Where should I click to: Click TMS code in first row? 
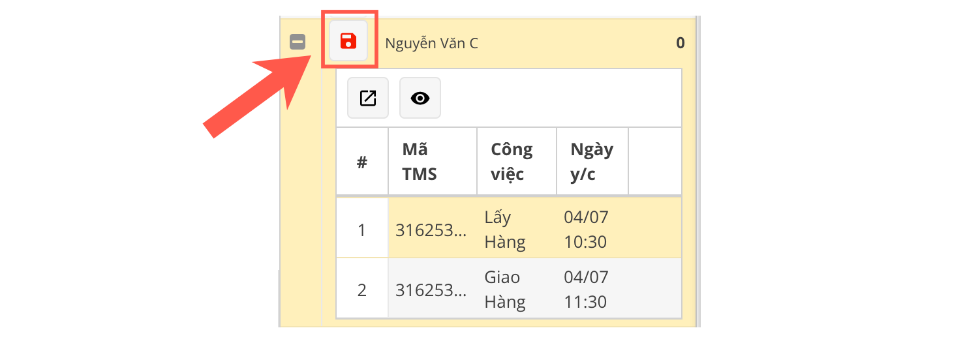(431, 230)
